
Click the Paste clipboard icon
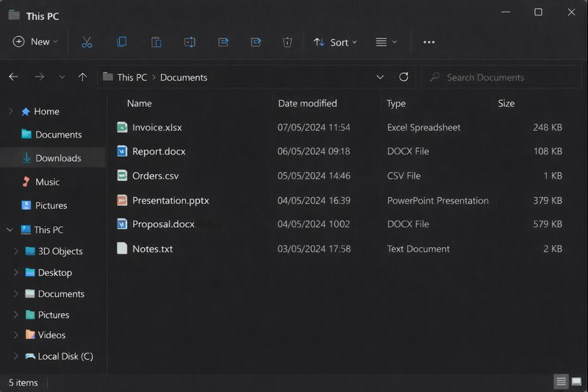point(156,42)
